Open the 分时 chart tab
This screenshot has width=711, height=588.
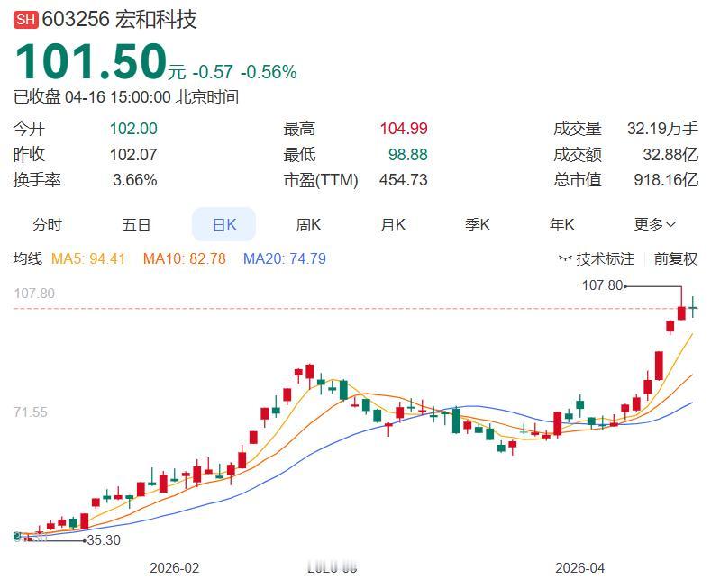point(47,224)
